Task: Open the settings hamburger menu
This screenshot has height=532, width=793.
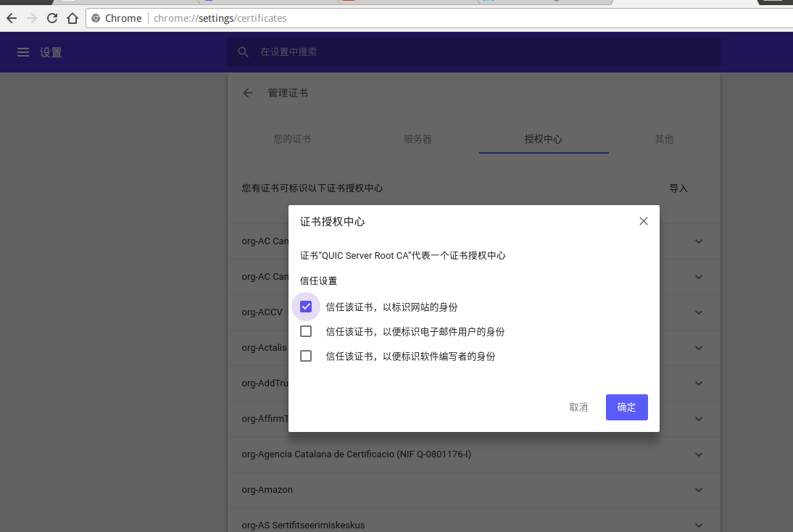Action: click(x=23, y=52)
